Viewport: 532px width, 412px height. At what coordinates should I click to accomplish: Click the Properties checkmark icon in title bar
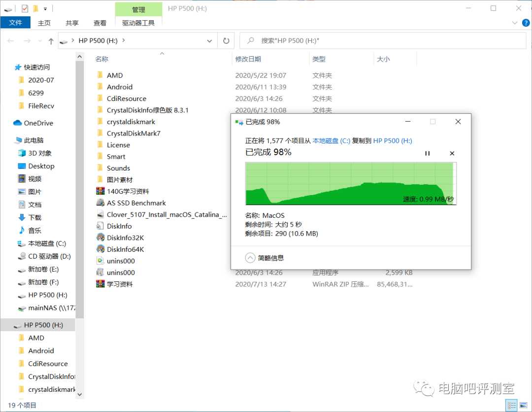(x=25, y=8)
